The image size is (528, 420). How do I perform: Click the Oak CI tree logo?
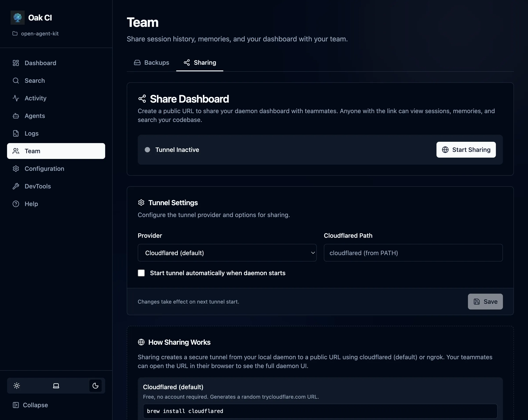(x=17, y=17)
